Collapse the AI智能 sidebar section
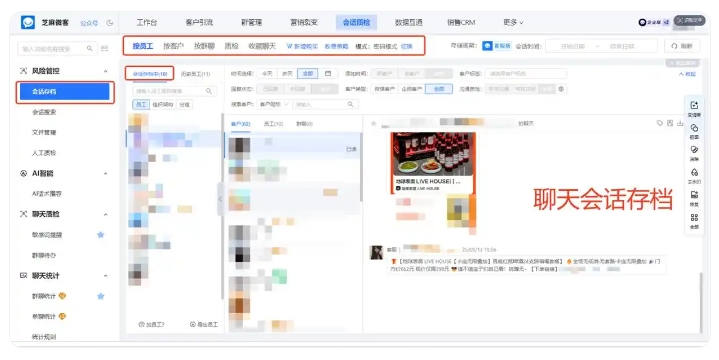The image size is (719, 360). (105, 173)
